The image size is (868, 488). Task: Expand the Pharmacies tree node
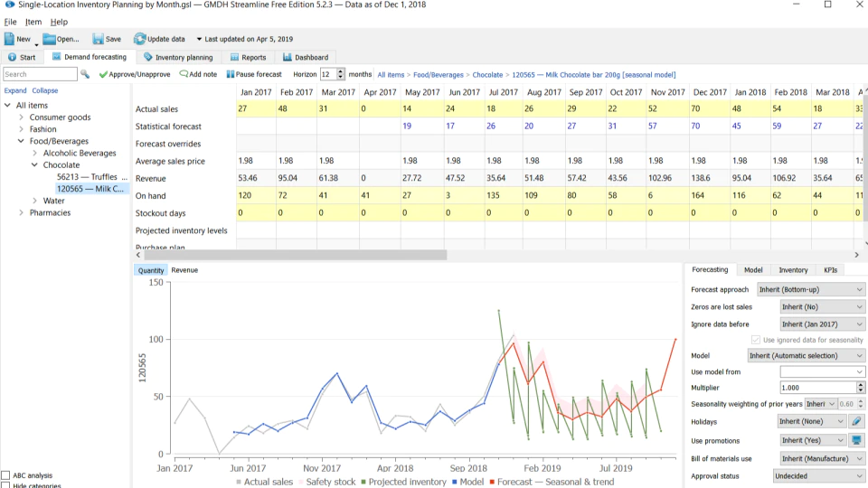click(x=21, y=212)
